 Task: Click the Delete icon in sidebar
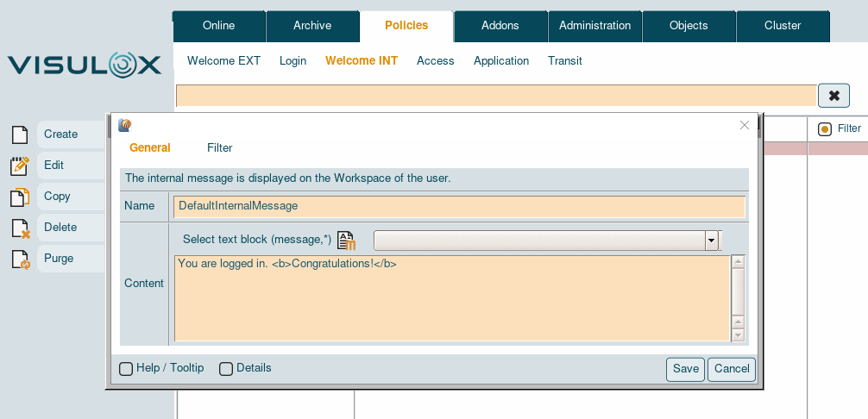tap(20, 228)
